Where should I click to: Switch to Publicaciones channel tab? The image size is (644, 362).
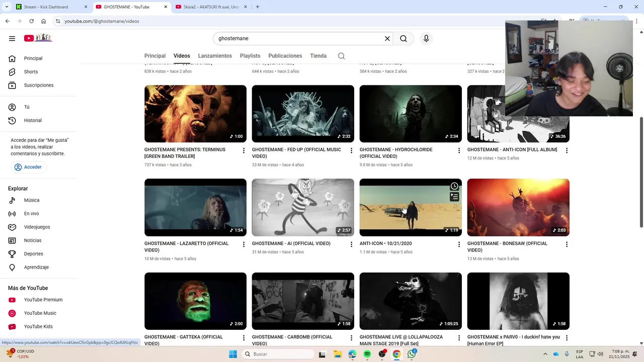pos(285,56)
